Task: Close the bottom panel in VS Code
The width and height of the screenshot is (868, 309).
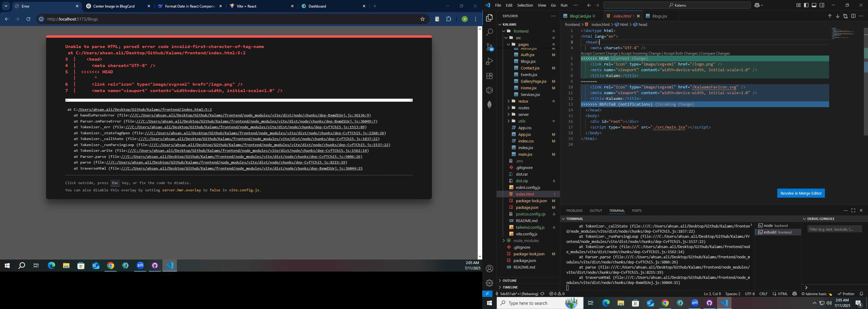Action: [x=861, y=211]
